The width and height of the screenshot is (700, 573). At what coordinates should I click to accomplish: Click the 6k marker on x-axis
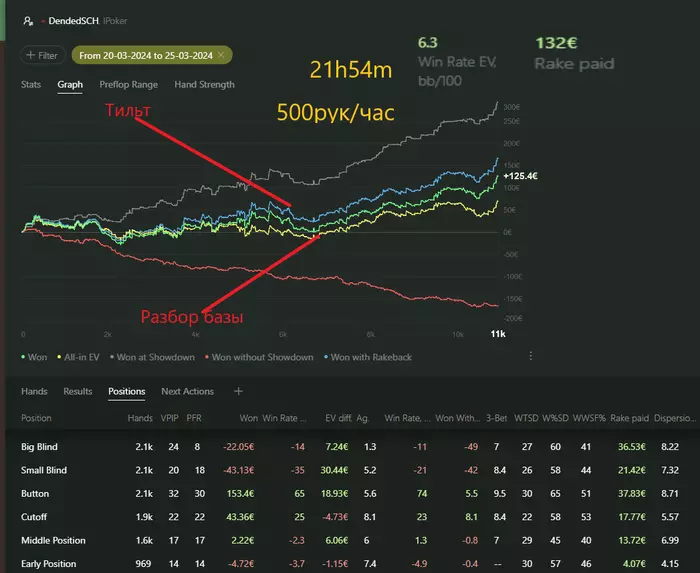pyautogui.click(x=283, y=334)
